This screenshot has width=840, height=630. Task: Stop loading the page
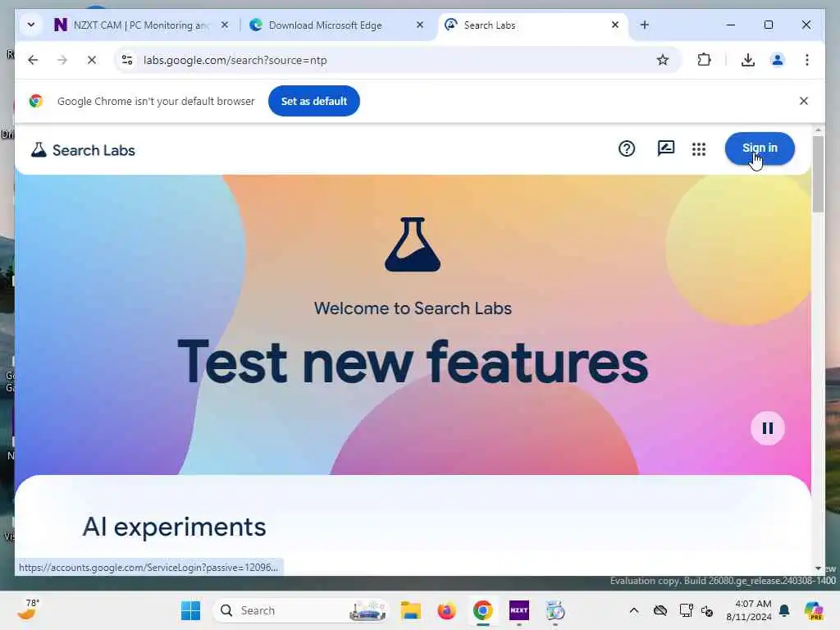tap(92, 60)
